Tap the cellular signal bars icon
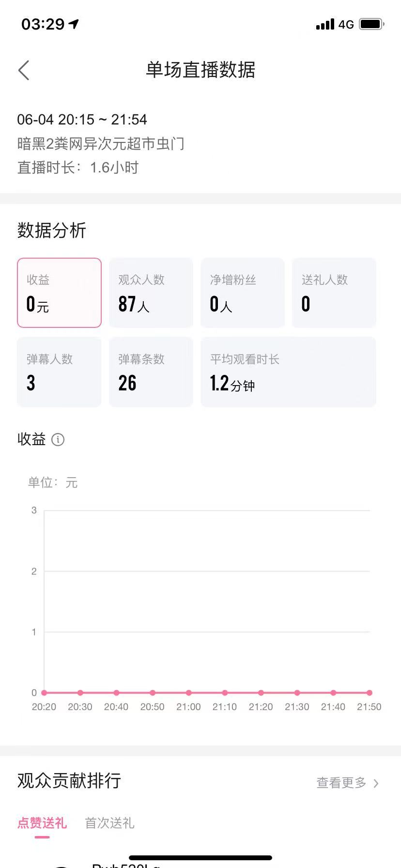401x868 pixels. (x=325, y=24)
